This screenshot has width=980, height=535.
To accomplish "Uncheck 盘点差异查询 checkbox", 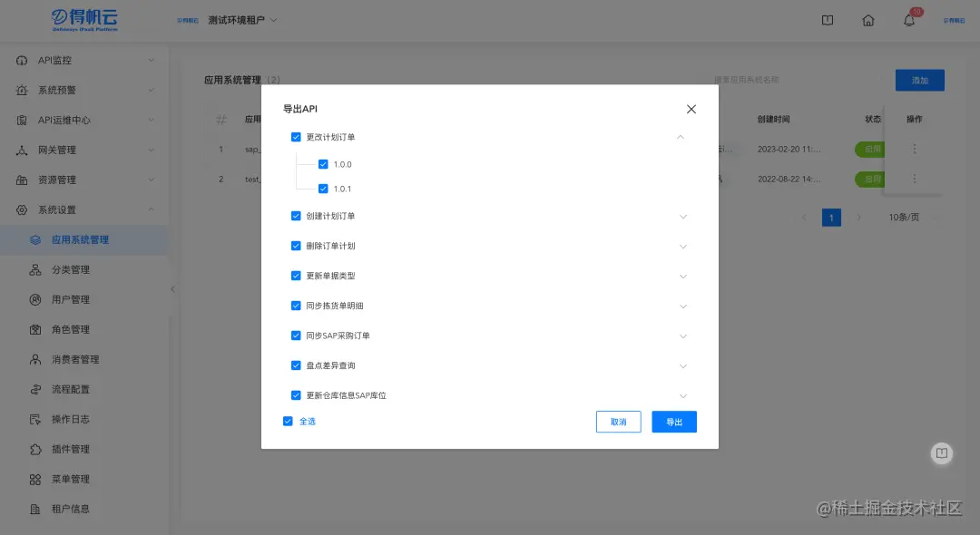I will tap(296, 365).
